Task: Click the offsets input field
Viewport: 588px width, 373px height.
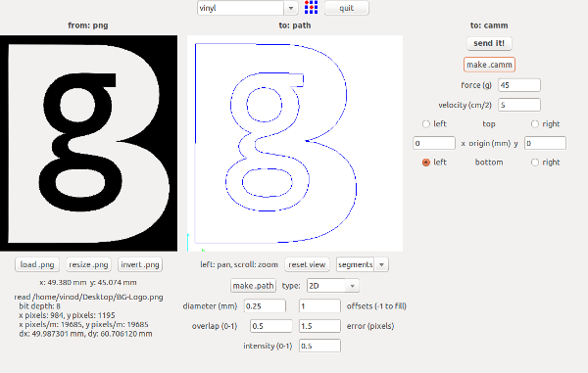Action: [319, 306]
